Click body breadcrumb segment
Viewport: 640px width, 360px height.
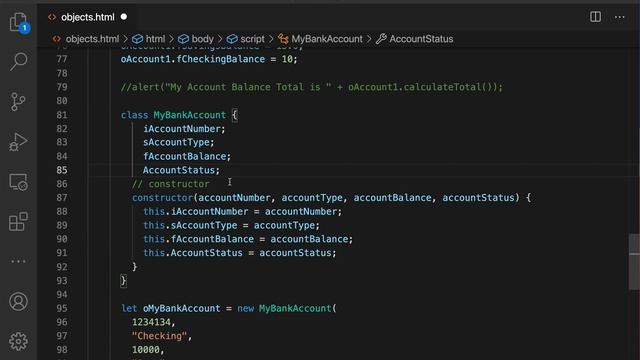tap(202, 39)
